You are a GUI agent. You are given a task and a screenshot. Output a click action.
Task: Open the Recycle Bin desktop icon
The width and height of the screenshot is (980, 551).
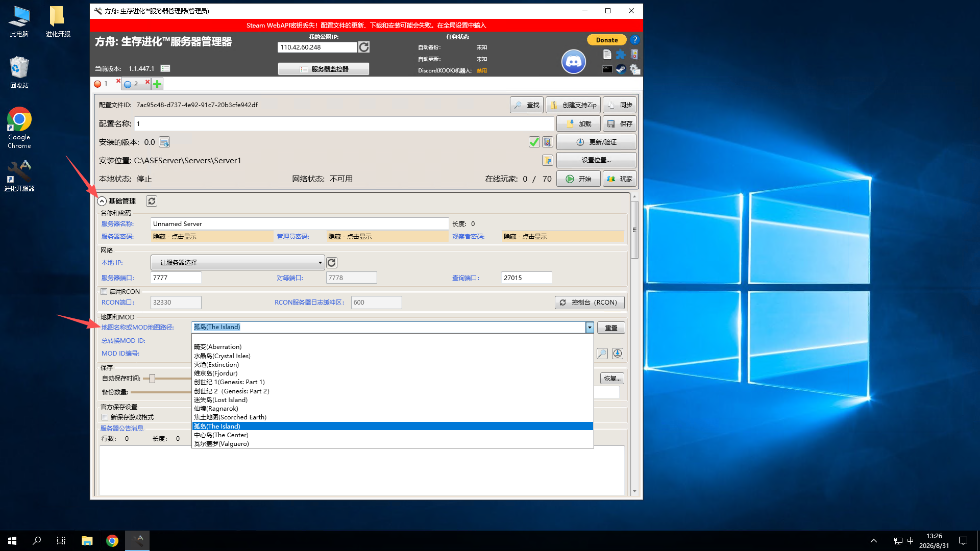[19, 72]
